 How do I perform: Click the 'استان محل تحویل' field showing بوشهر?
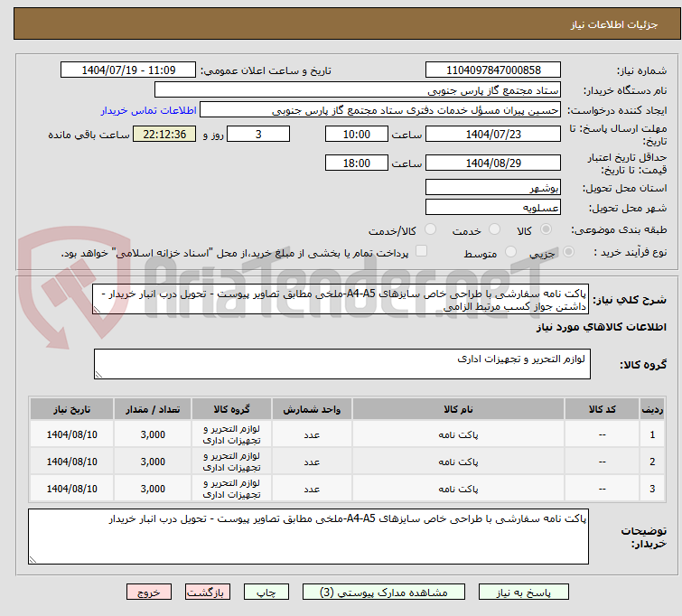tap(493, 187)
